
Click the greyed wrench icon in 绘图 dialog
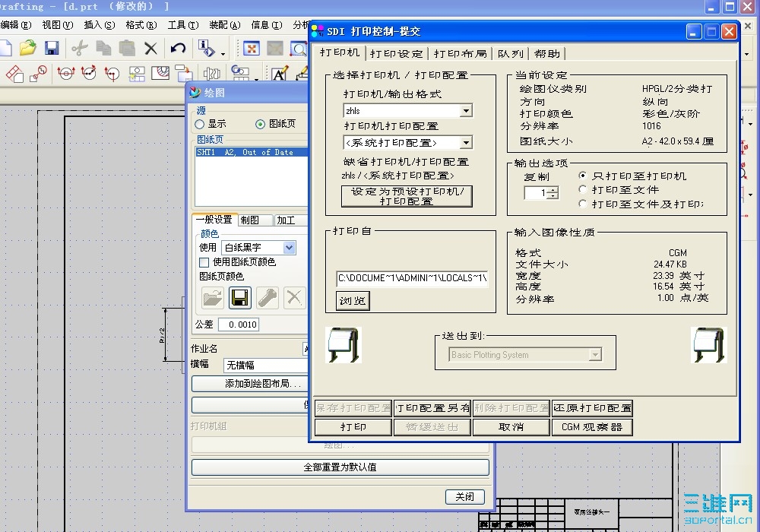[267, 297]
